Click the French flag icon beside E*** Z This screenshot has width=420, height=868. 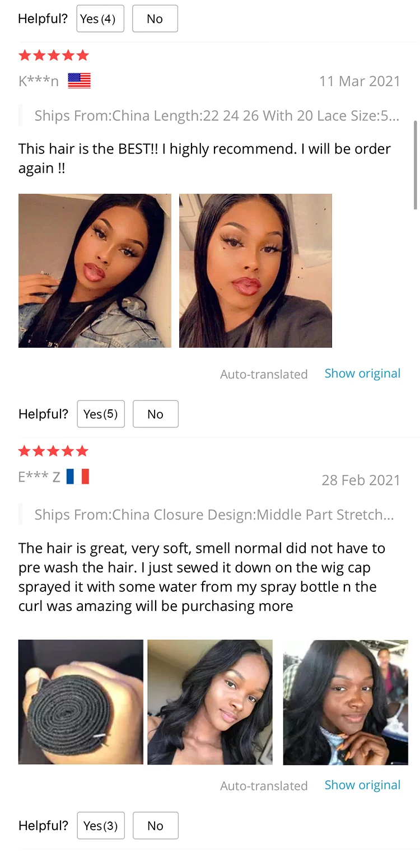pos(77,477)
